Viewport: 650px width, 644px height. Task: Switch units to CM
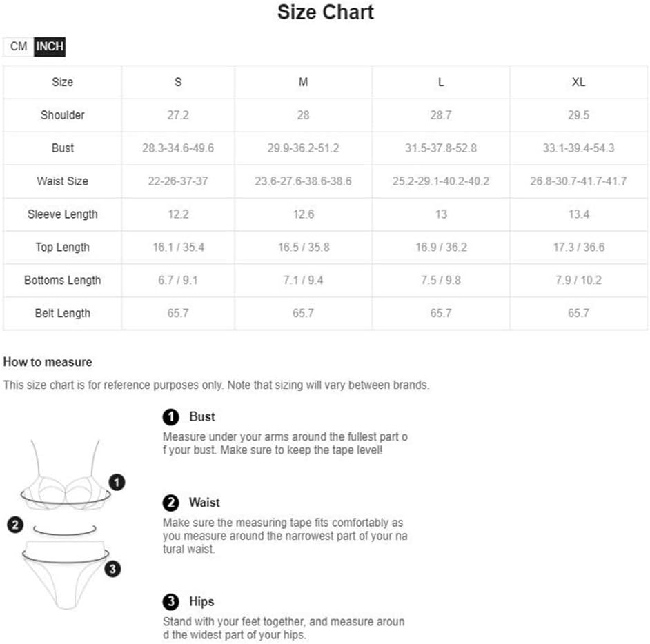(18, 46)
